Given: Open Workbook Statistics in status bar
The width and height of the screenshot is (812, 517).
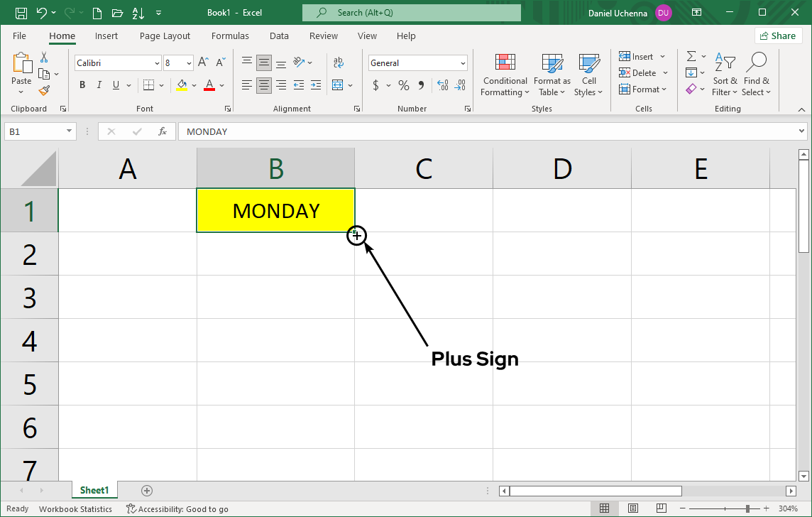Looking at the screenshot, I should point(75,508).
